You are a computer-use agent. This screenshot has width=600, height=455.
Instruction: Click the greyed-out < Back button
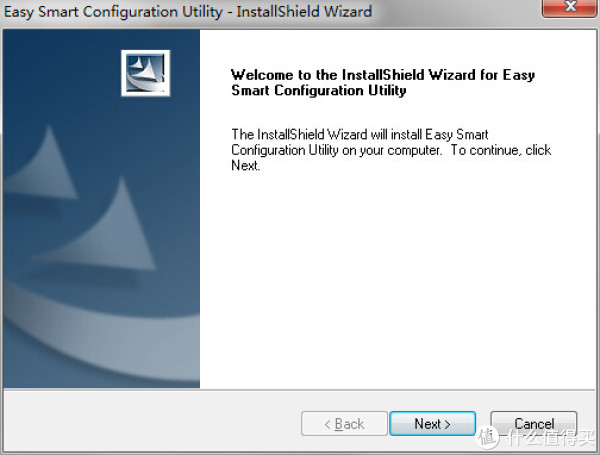pyautogui.click(x=344, y=424)
